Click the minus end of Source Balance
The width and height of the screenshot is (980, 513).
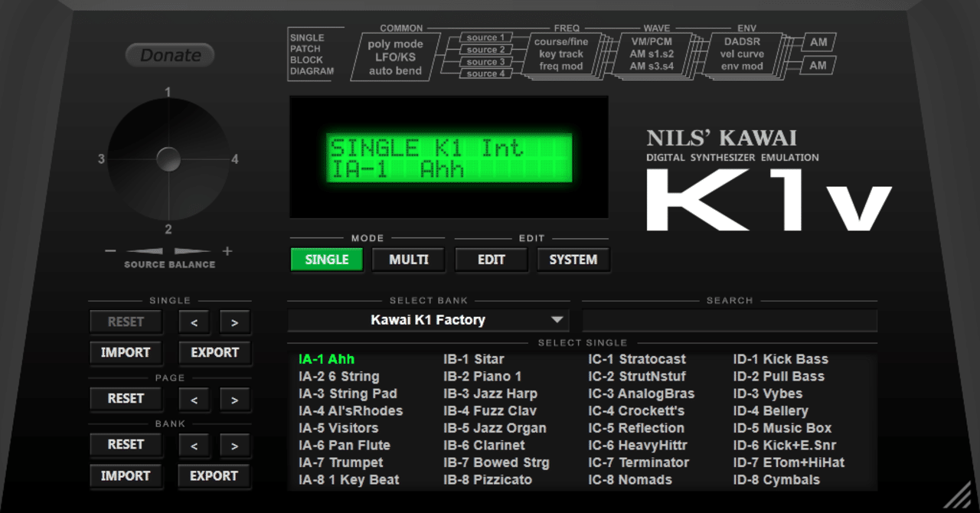click(109, 250)
